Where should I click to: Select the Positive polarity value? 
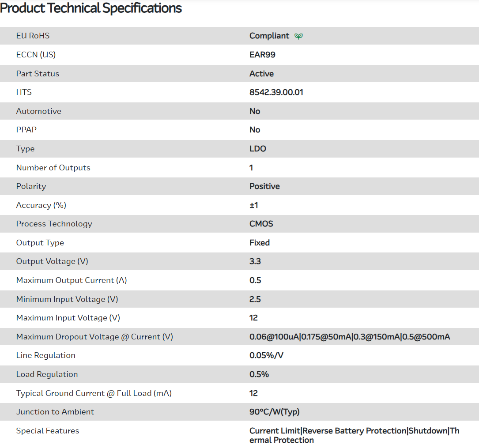pyautogui.click(x=264, y=186)
